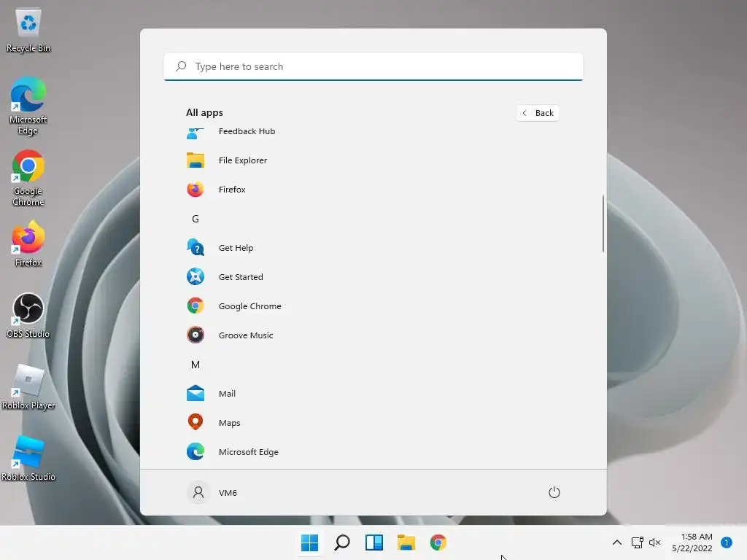The width and height of the screenshot is (747, 560).
Task: Expand the hidden system tray icons chevron
Action: click(617, 542)
